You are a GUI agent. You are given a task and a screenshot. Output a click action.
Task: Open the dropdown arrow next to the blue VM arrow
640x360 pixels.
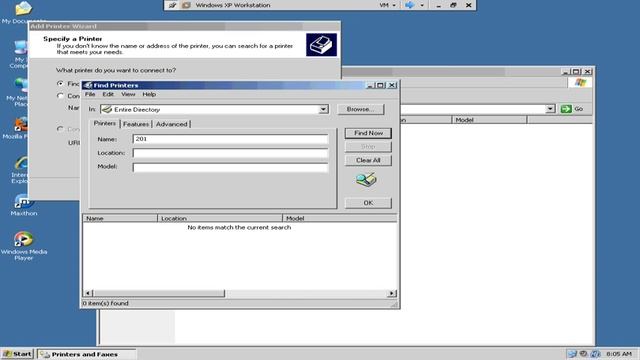[x=422, y=5]
